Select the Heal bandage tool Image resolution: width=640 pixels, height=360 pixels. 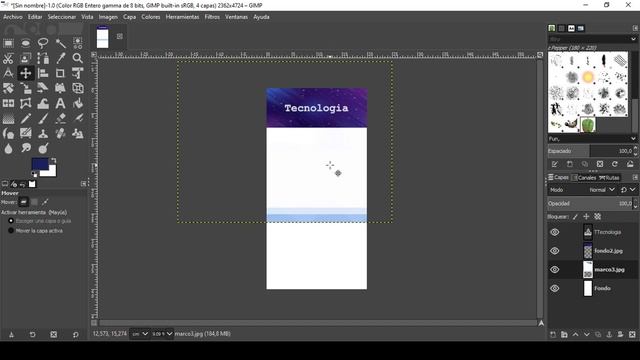pyautogui.click(x=60, y=133)
